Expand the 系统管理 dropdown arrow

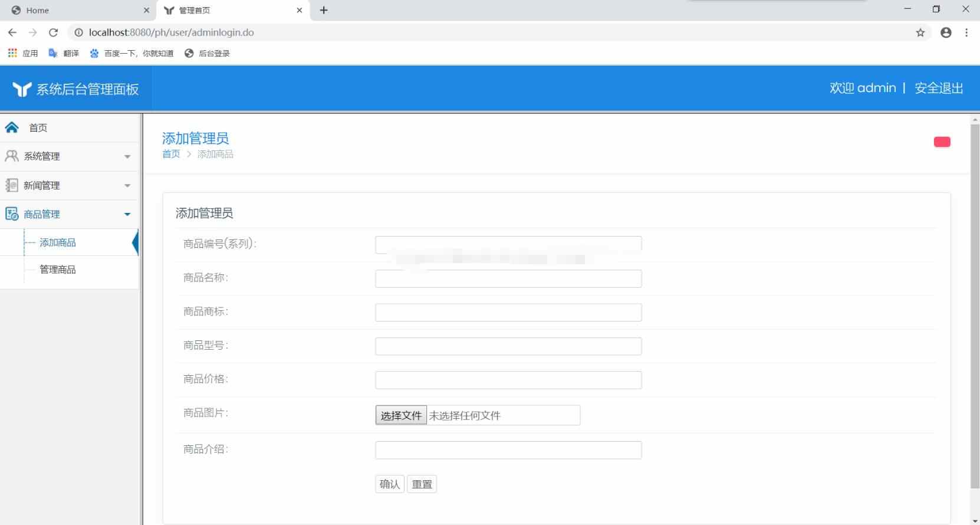[127, 156]
